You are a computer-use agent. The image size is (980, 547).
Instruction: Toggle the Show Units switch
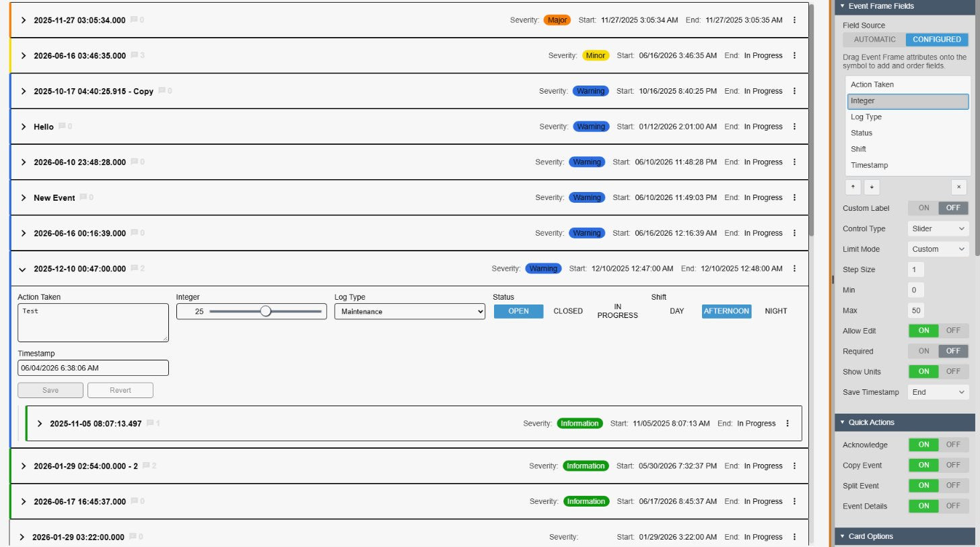tap(938, 371)
